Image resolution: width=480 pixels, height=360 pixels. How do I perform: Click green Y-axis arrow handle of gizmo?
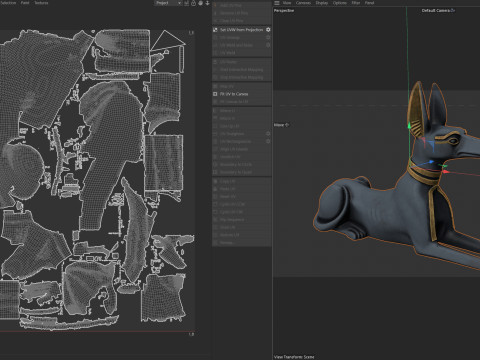pos(409,126)
